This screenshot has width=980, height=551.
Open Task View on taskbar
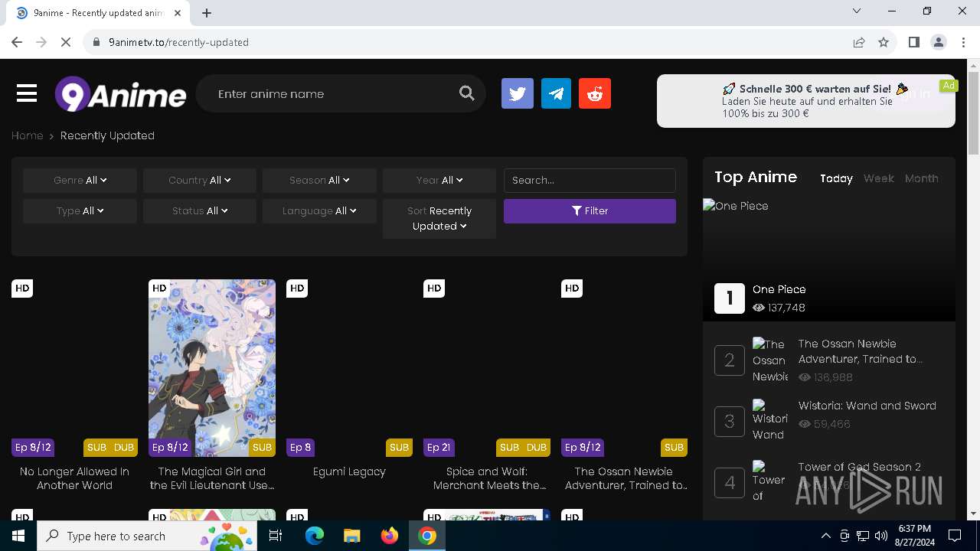[276, 536]
